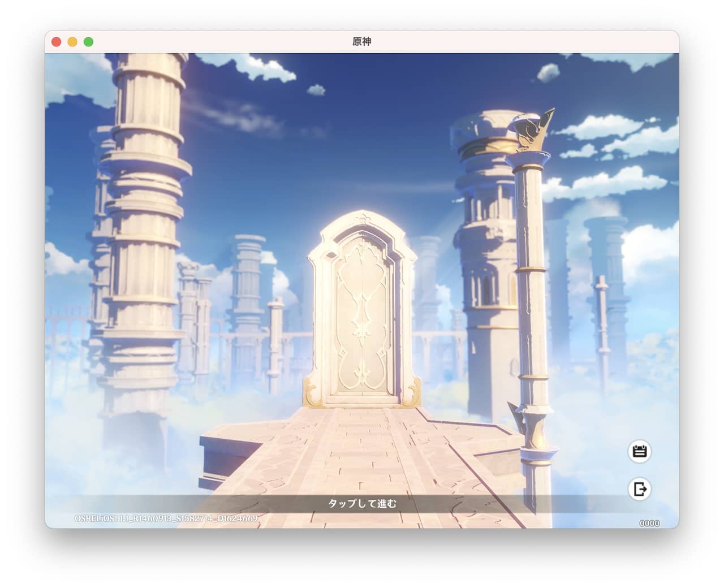The width and height of the screenshot is (724, 588).
Task: Click the 原神 window title text
Action: (362, 42)
